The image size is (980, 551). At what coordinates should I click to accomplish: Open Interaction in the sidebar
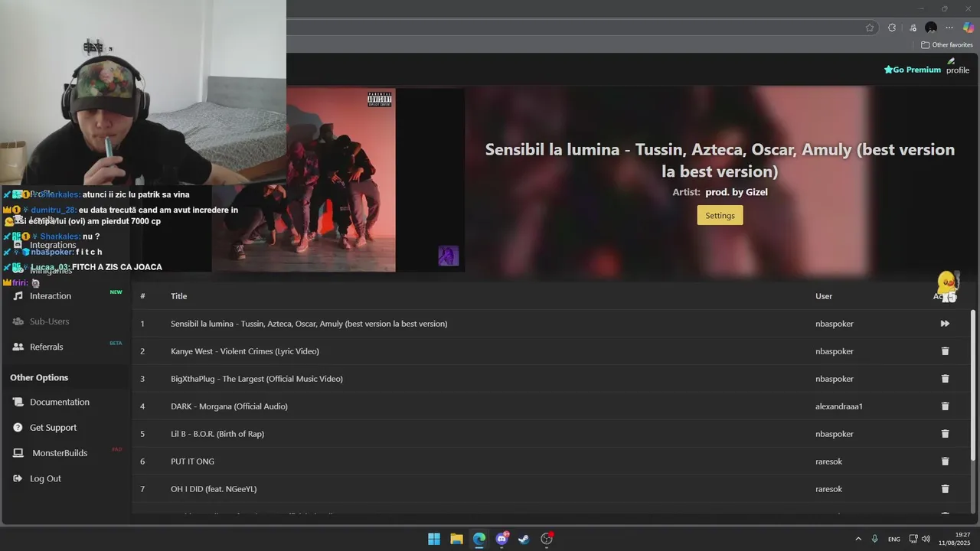point(51,296)
